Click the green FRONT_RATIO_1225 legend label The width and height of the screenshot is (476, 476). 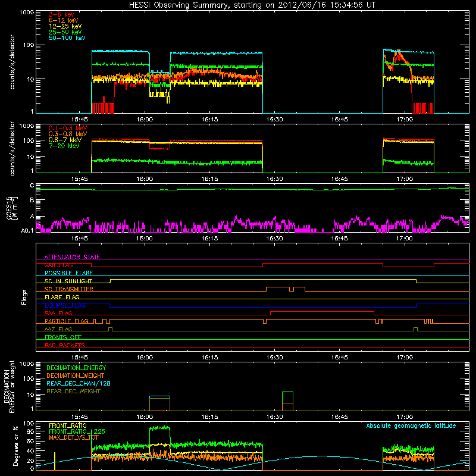[77, 431]
